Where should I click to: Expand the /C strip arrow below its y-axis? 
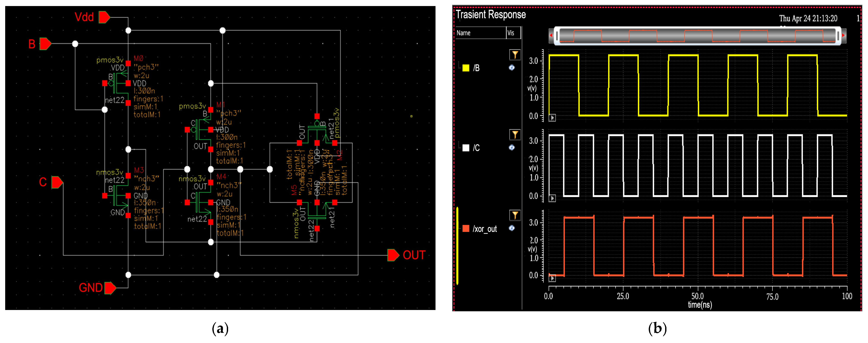tap(552, 198)
